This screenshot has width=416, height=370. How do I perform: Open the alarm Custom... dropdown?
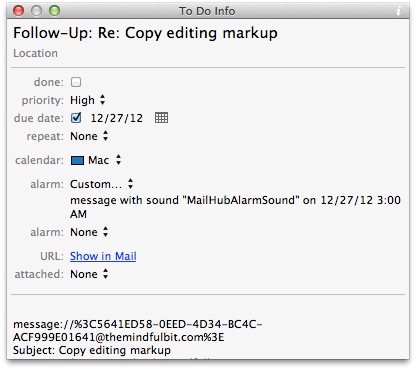pyautogui.click(x=102, y=184)
